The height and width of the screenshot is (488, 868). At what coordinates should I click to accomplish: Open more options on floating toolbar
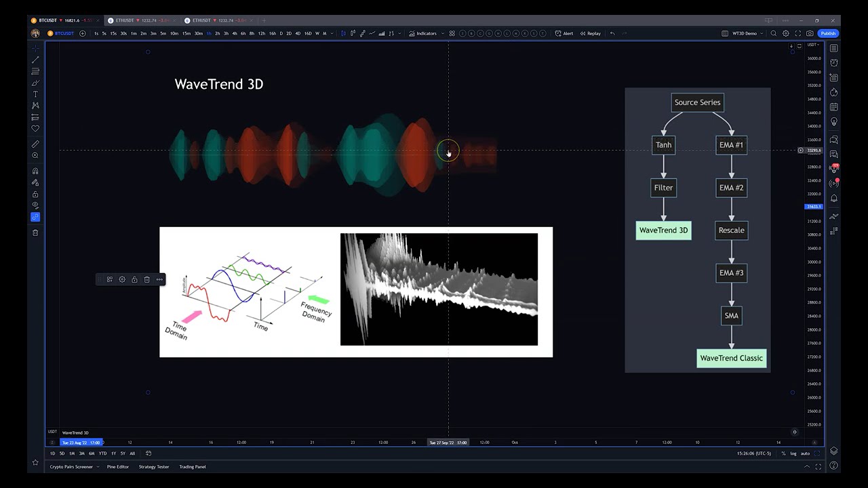pos(159,279)
